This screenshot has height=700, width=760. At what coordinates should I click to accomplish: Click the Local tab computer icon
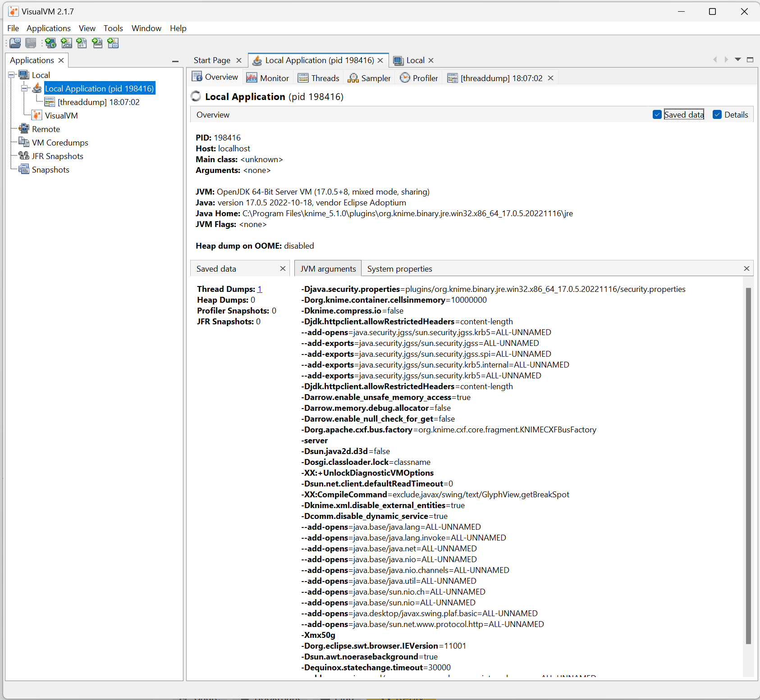tap(398, 60)
